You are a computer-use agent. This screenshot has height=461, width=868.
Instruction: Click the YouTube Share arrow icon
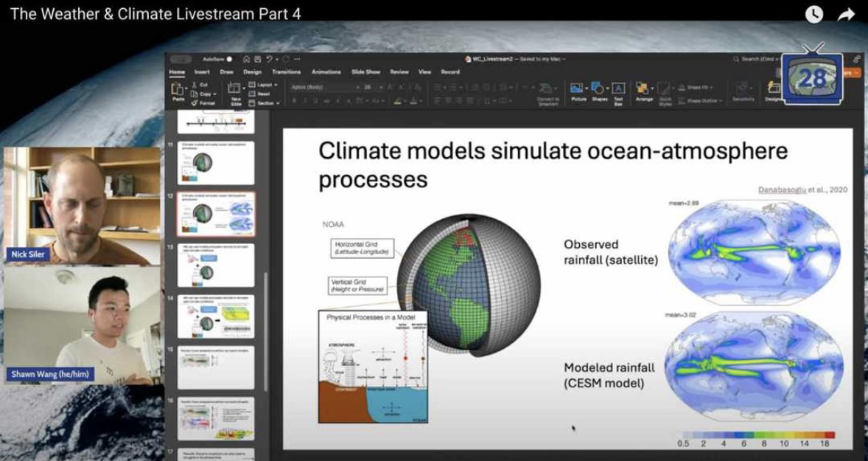[x=846, y=14]
